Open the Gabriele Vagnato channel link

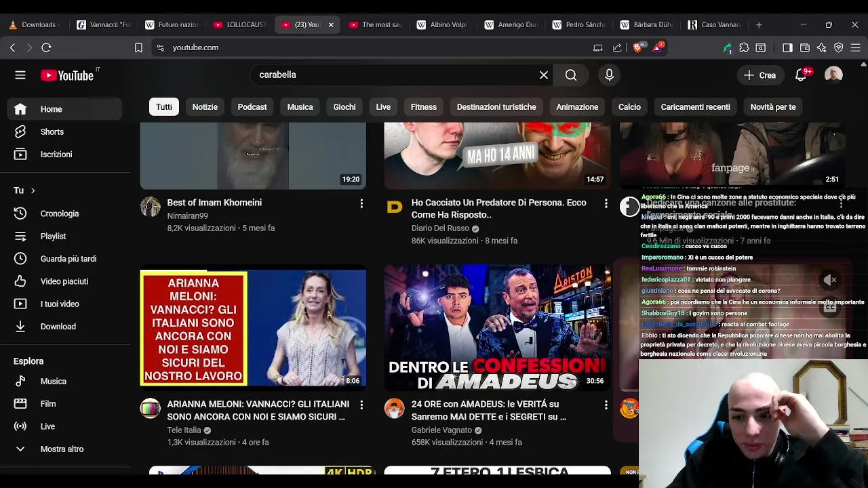[x=441, y=430]
